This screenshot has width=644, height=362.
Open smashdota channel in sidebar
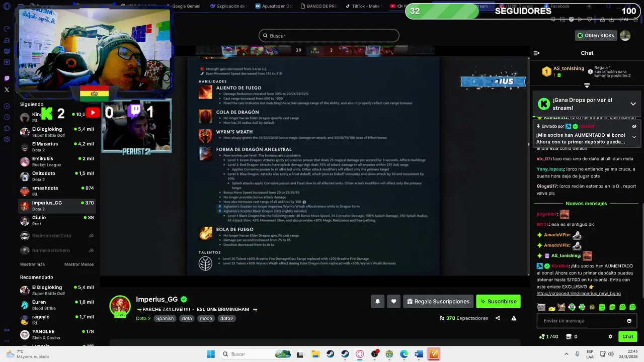click(x=57, y=191)
